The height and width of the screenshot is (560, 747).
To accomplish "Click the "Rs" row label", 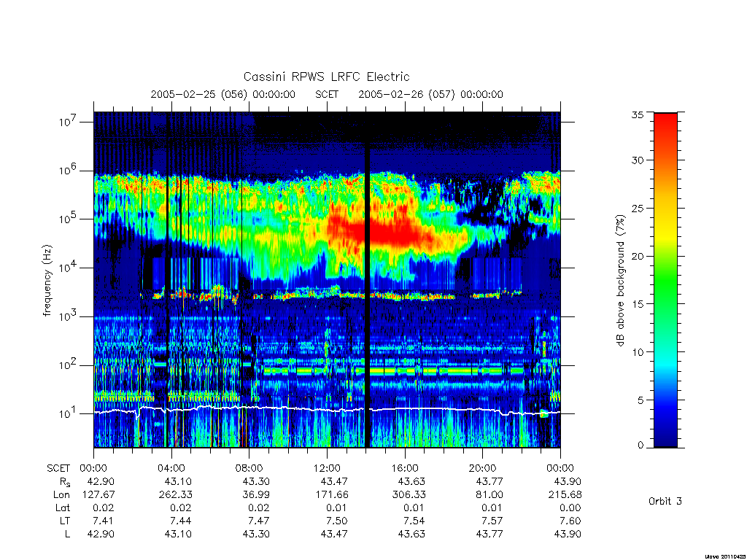I will click(64, 482).
